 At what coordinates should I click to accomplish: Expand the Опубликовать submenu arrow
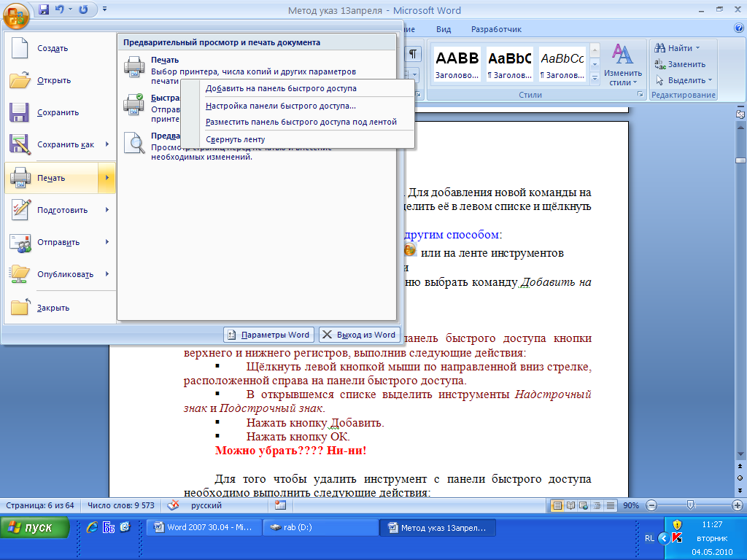107,274
